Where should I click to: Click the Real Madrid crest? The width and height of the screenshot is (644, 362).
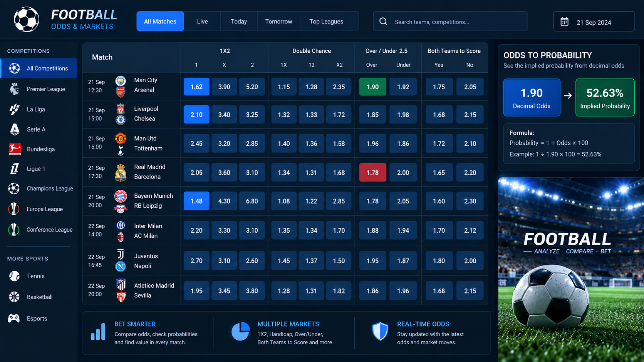(x=121, y=172)
